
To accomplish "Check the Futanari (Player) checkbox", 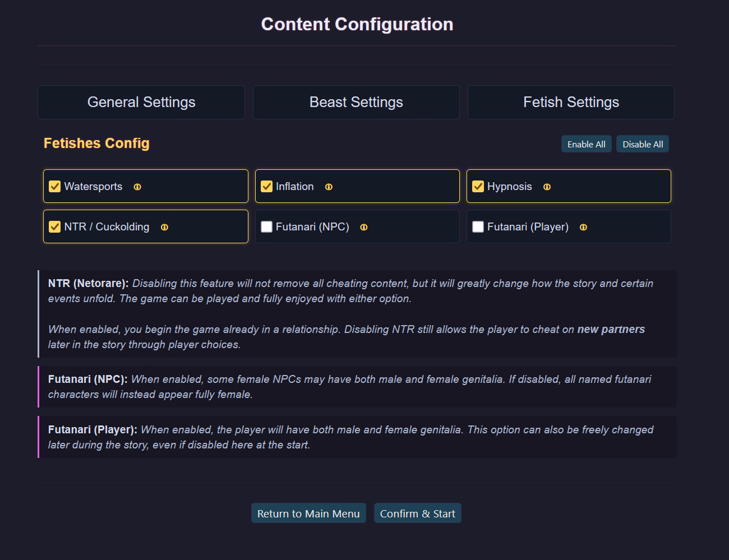I will pyautogui.click(x=478, y=227).
